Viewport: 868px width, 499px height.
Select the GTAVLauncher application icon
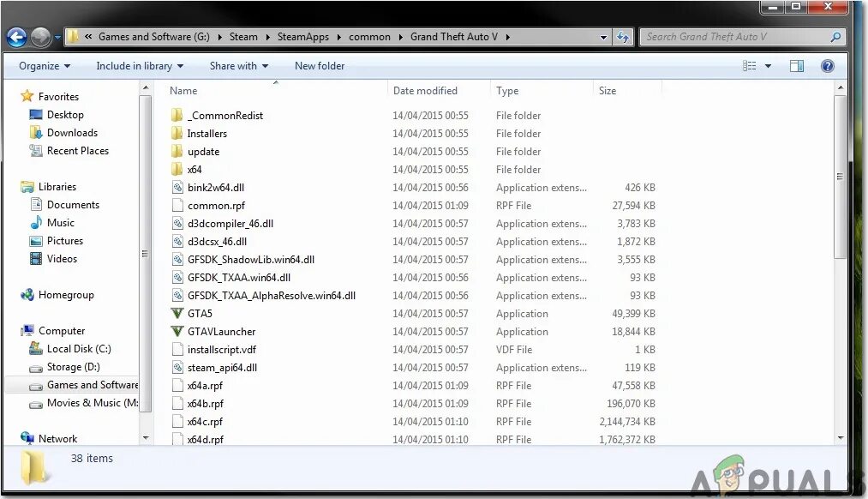177,331
